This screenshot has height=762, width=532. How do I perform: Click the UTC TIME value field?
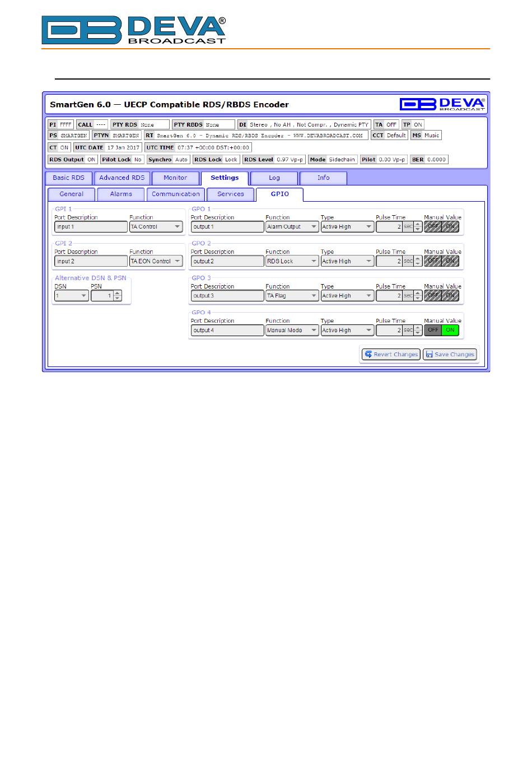[x=213, y=147]
